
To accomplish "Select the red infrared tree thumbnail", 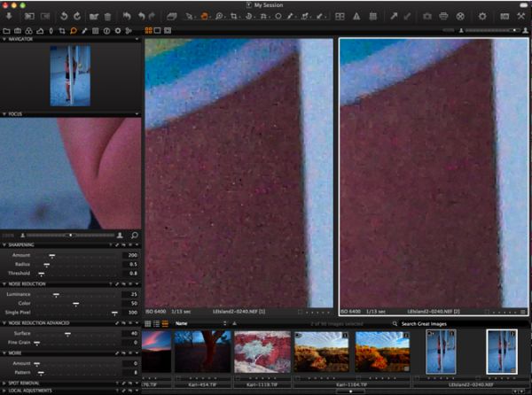I will [262, 352].
